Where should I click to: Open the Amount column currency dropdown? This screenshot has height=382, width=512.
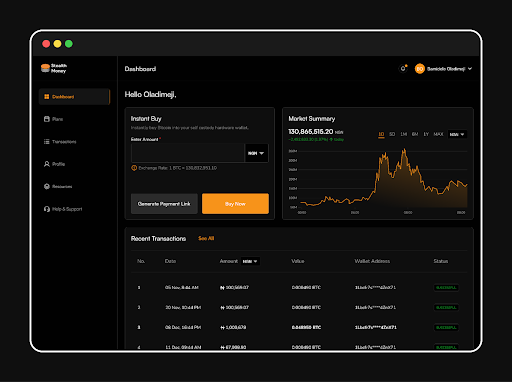click(x=250, y=261)
